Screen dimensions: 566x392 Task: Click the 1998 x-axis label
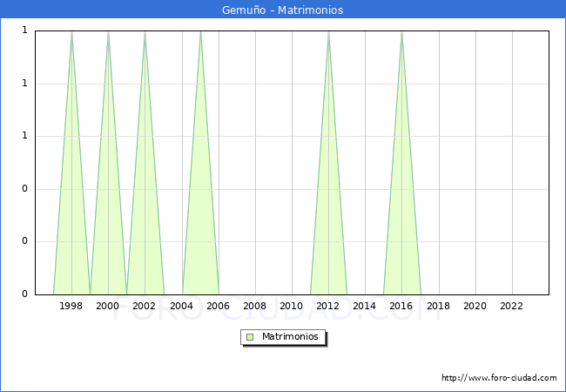(x=71, y=306)
